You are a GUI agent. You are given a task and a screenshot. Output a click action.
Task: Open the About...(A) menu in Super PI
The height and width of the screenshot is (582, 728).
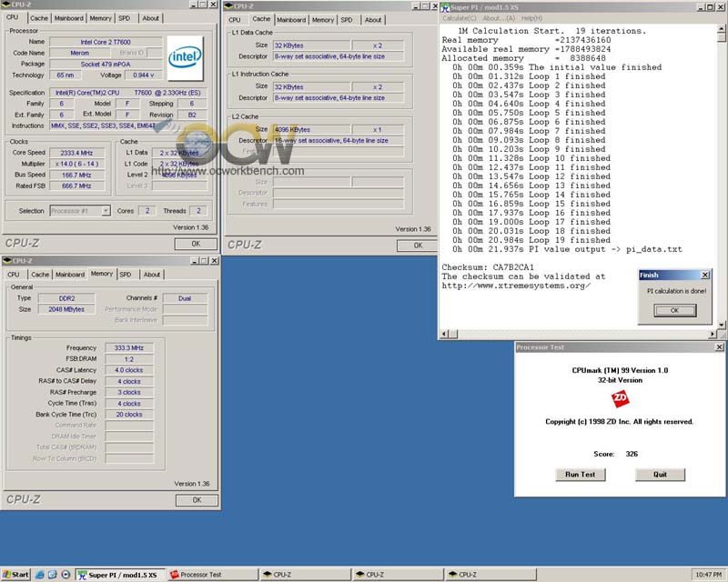499,18
